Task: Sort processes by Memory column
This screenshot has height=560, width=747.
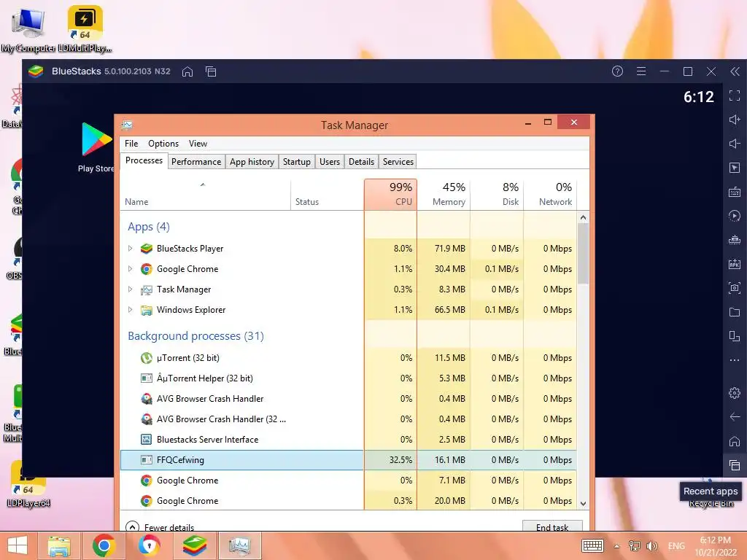Action: (444, 194)
